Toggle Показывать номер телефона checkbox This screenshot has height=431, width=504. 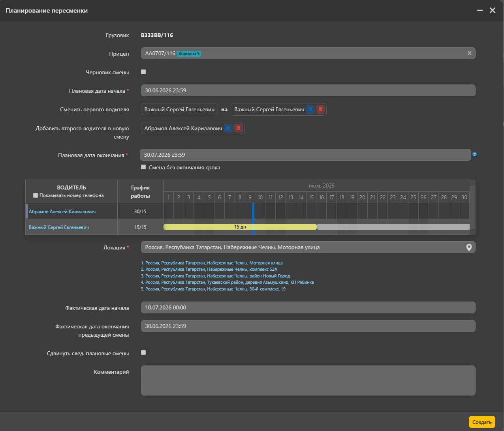[x=36, y=195]
